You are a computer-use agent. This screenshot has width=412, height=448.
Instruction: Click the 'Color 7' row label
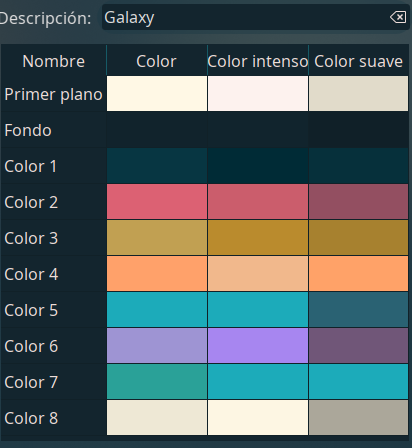point(31,382)
